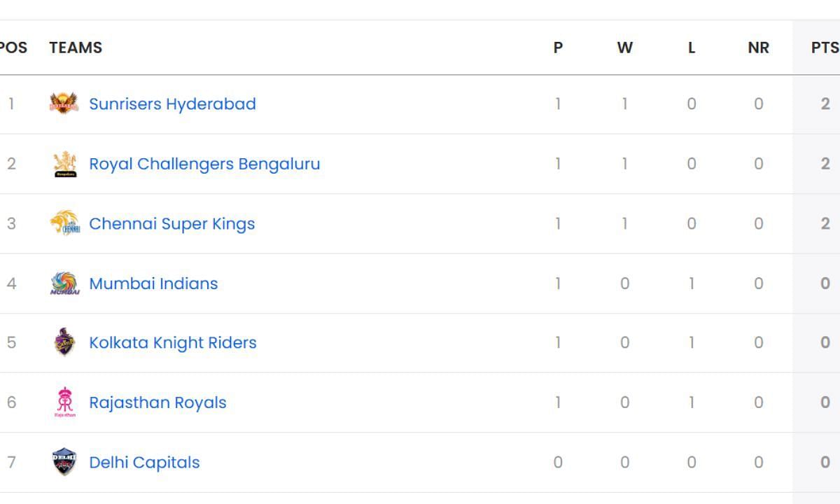Click the Chennai Super Kings lion logo
The width and height of the screenshot is (840, 504).
pos(64,223)
